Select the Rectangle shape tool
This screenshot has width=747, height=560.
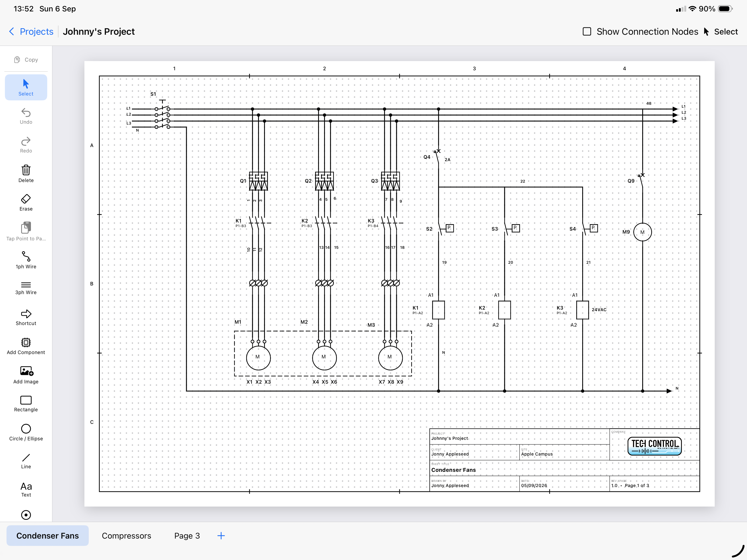pyautogui.click(x=26, y=404)
